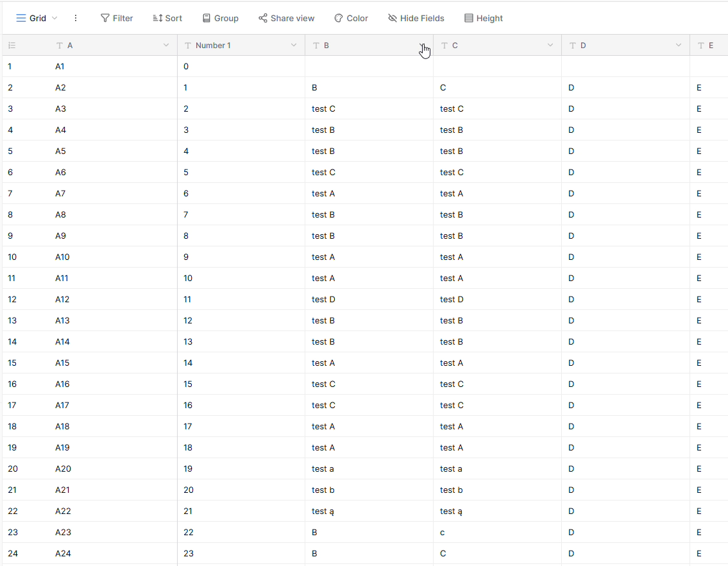This screenshot has width=728, height=566.
Task: Click the text-type icon of column A
Action: coord(60,46)
